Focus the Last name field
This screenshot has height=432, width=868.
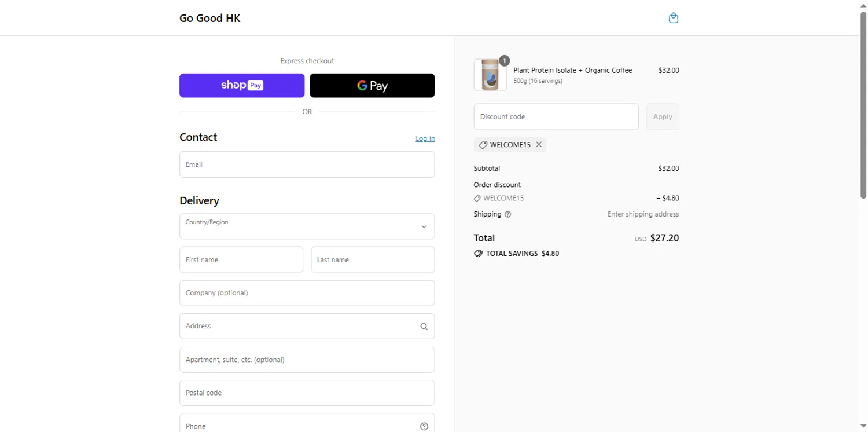coord(373,260)
